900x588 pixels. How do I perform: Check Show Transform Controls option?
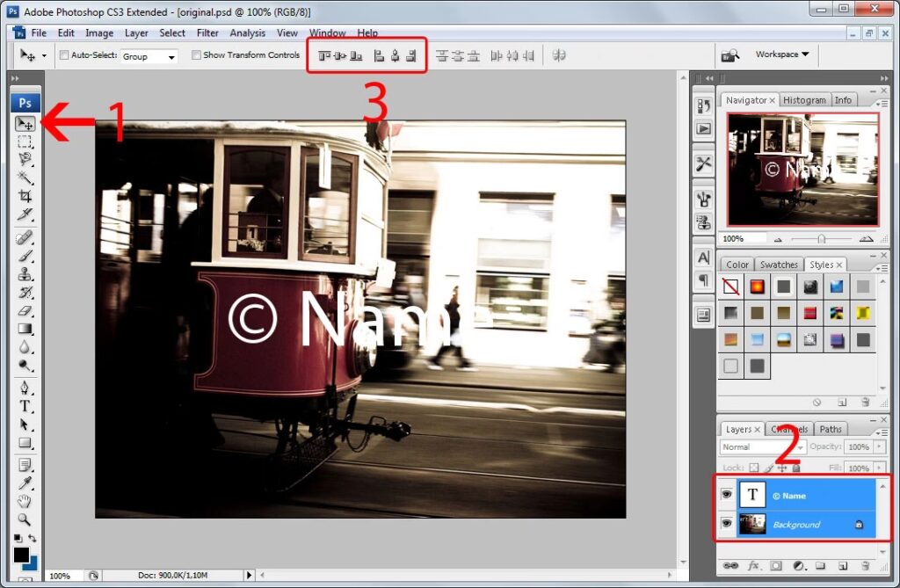pyautogui.click(x=196, y=55)
